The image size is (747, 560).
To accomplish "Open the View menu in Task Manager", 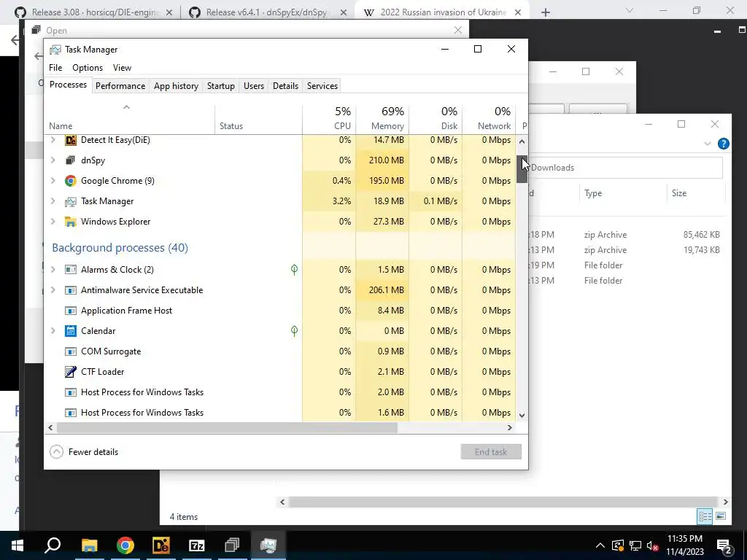I will (x=122, y=68).
